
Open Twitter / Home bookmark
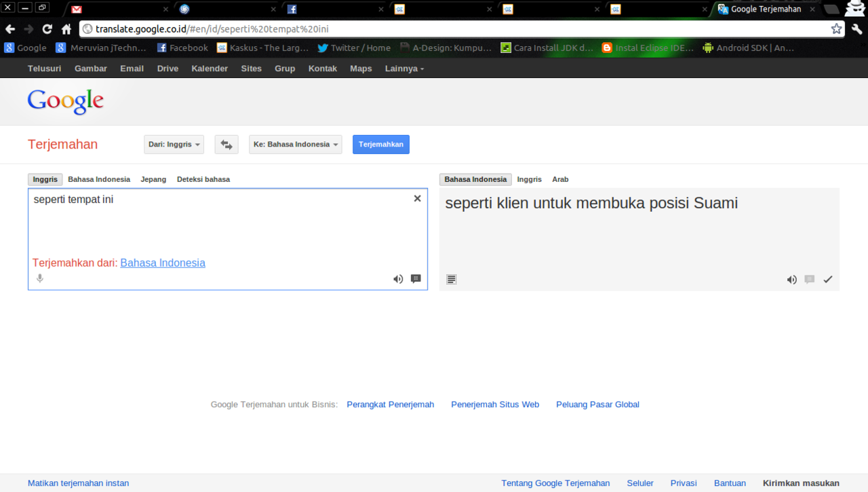click(x=354, y=48)
